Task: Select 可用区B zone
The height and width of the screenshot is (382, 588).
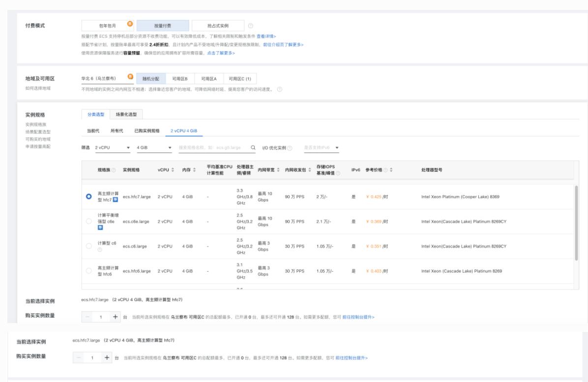Action: coord(179,79)
